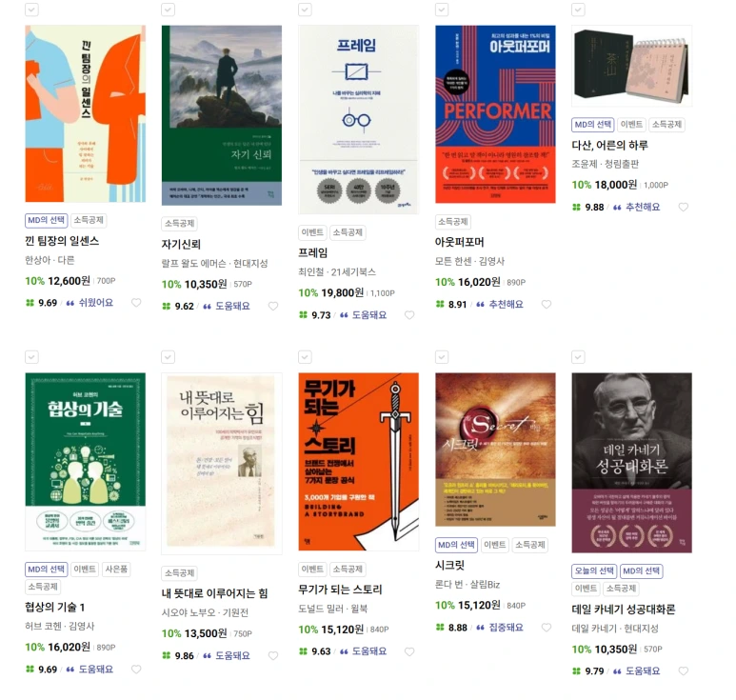736x700 pixels.
Task: Toggle checkbox above 아웃퍼포머 cover
Action: 442,10
